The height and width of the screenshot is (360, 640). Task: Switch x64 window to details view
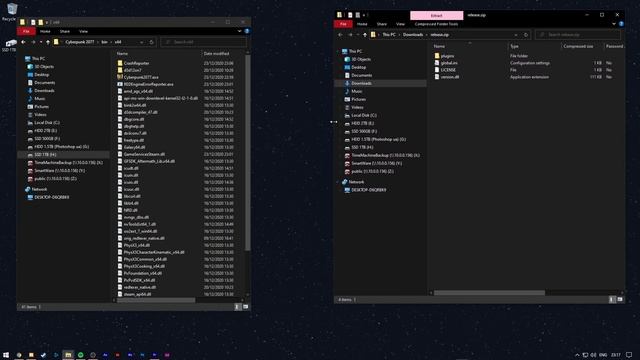238,307
